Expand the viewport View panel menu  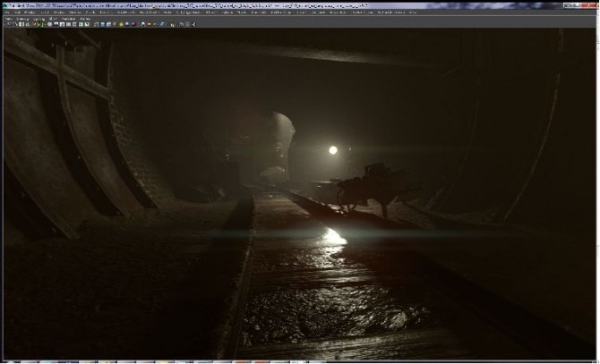coord(8,19)
